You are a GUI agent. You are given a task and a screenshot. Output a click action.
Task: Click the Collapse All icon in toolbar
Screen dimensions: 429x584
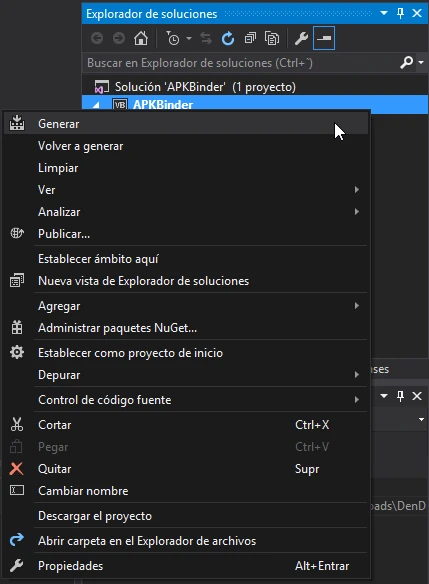tap(250, 38)
